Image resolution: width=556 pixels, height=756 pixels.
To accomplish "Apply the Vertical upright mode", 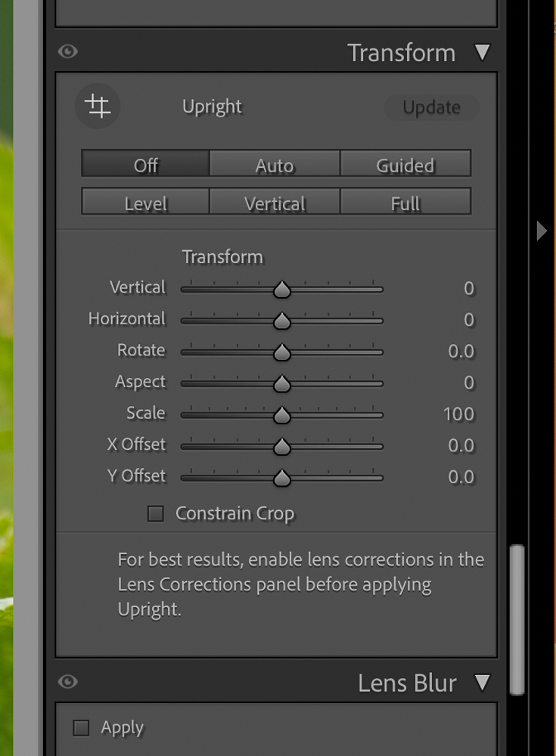I will [275, 202].
